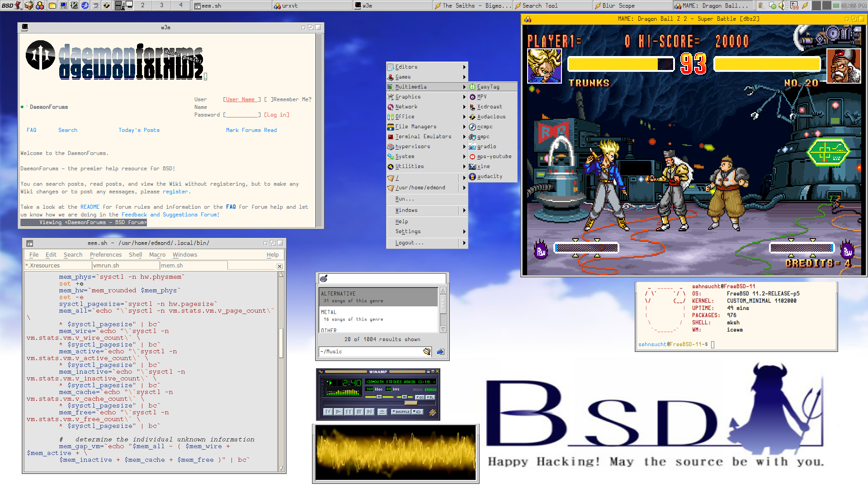The height and width of the screenshot is (488, 868).
Task: Click the Winamp lightning logo in player
Action: (x=433, y=412)
